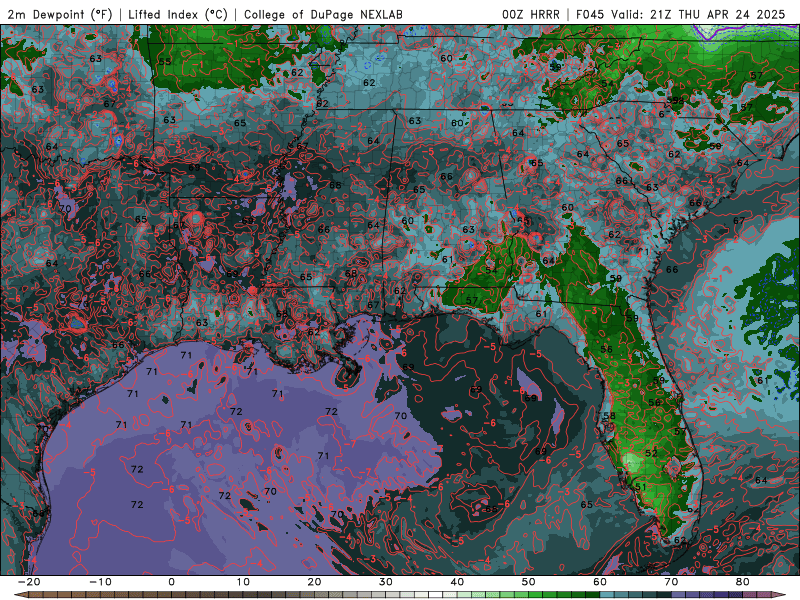This screenshot has height=600, width=800.
Task: Click the -20 tick label on the color scale
Action: point(29,582)
